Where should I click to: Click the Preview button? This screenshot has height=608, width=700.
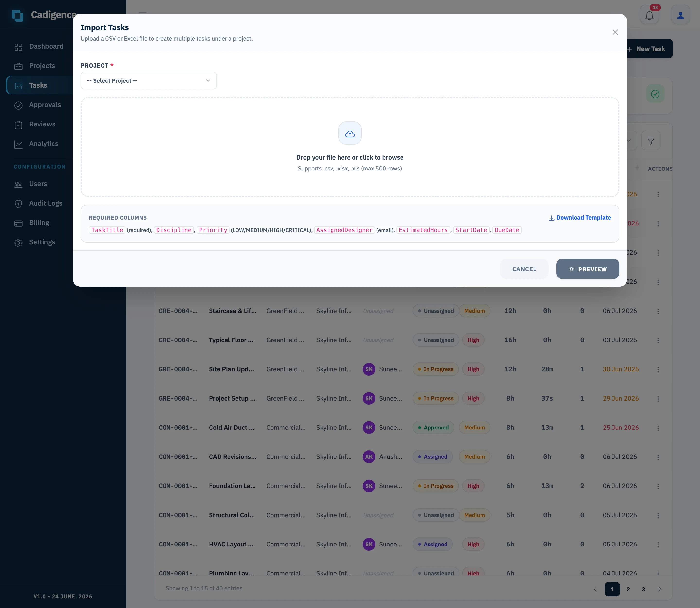587,269
